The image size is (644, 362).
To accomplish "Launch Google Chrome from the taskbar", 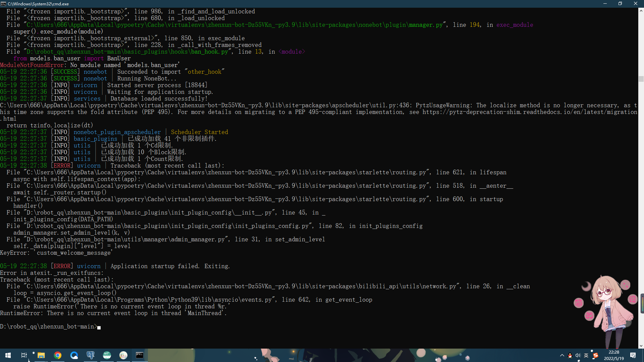I will coord(58,355).
